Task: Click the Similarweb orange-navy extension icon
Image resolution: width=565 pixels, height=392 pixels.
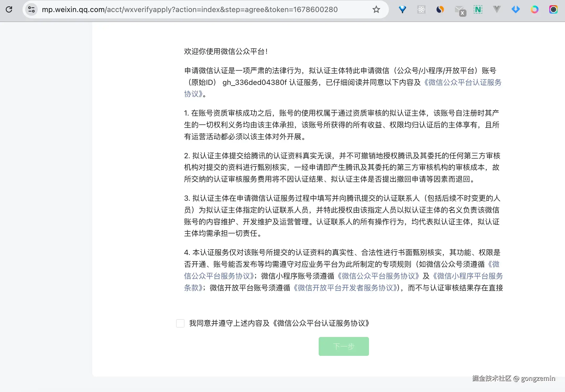Action: pos(440,9)
